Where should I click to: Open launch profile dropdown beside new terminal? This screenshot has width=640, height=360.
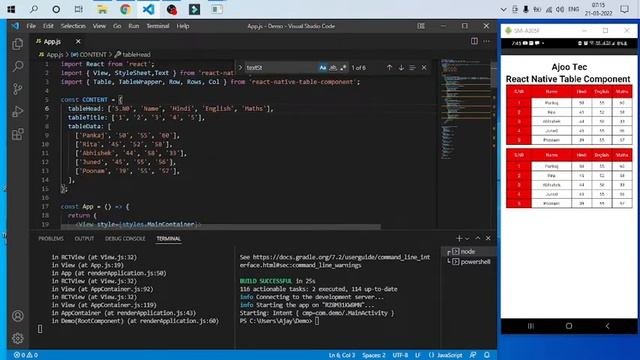click(467, 238)
